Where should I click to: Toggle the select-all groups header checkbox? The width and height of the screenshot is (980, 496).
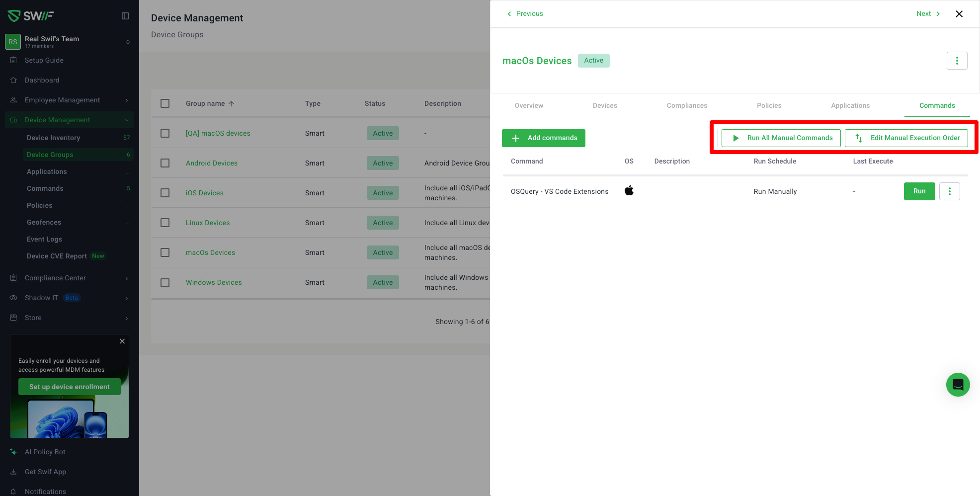point(165,103)
